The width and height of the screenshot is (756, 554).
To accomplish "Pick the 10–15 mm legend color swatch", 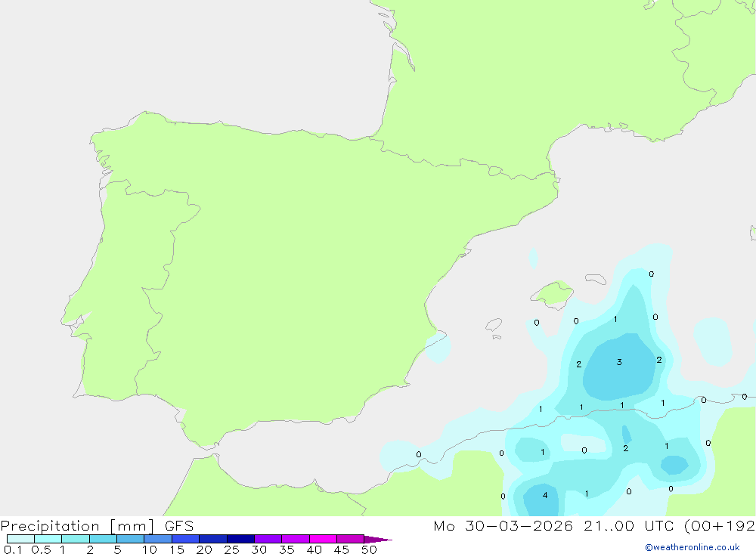I will point(158,539).
